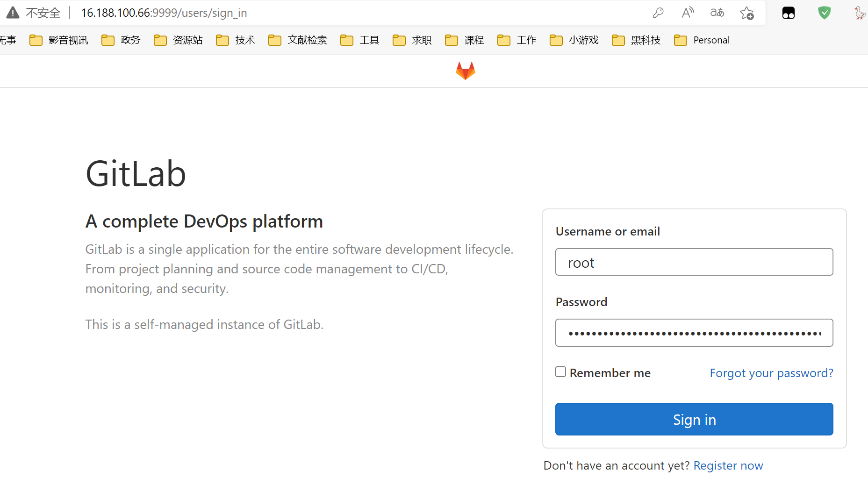Open the 小游戏 bookmark folder
Screen dimensions: 868x478
(574, 40)
